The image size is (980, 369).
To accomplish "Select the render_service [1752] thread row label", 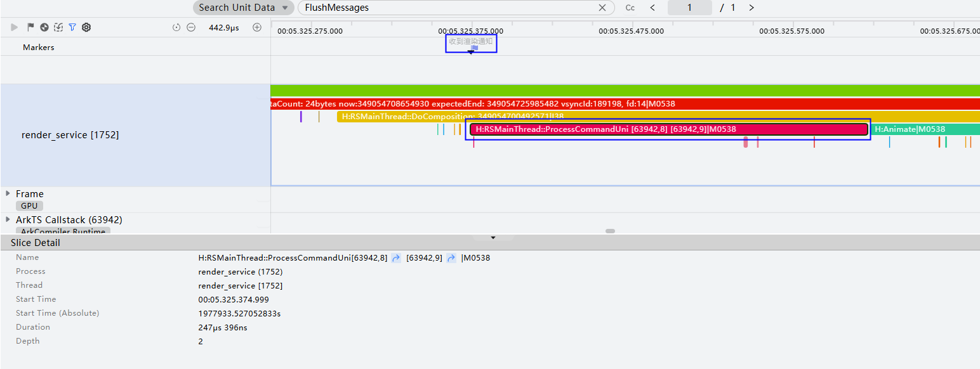I will point(70,135).
